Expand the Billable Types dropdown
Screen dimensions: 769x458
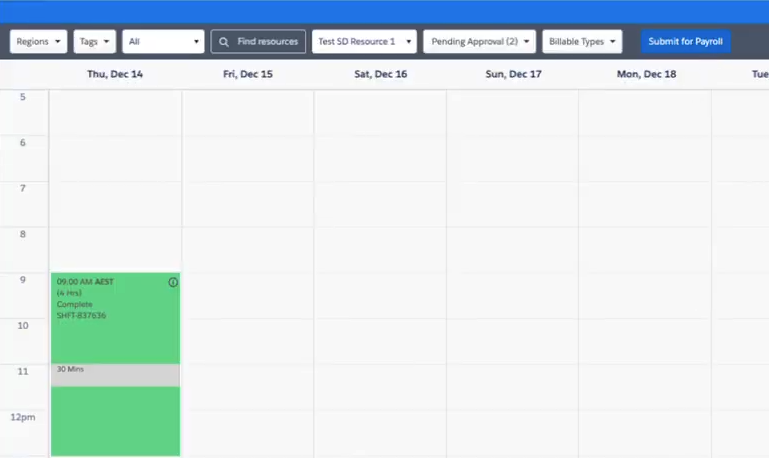click(x=582, y=42)
